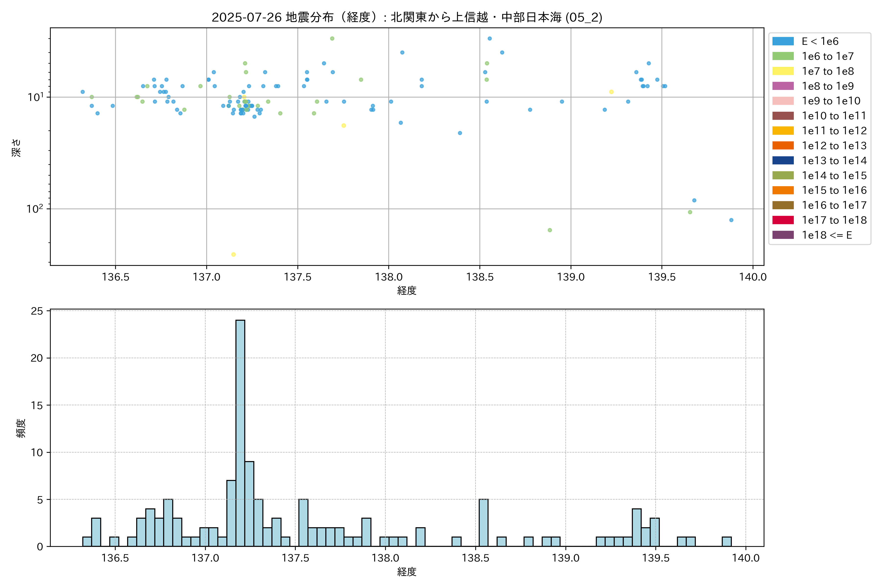Click the yellow point at bottom of scatter
The height and width of the screenshot is (588, 882).
click(233, 255)
